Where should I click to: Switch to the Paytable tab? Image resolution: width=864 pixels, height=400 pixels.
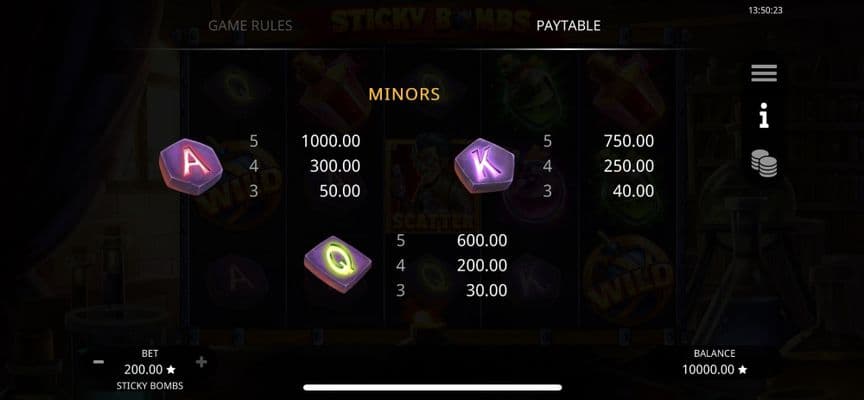coord(568,25)
